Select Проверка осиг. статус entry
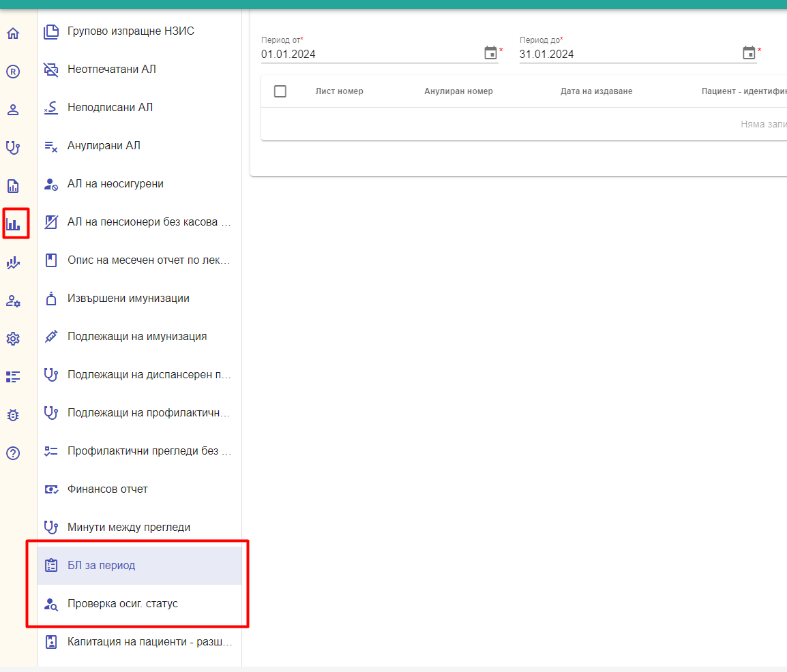787x672 pixels. point(140,603)
